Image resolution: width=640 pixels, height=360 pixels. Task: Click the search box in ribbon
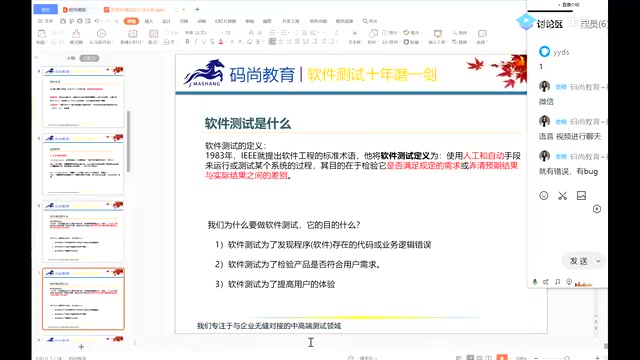point(370,21)
